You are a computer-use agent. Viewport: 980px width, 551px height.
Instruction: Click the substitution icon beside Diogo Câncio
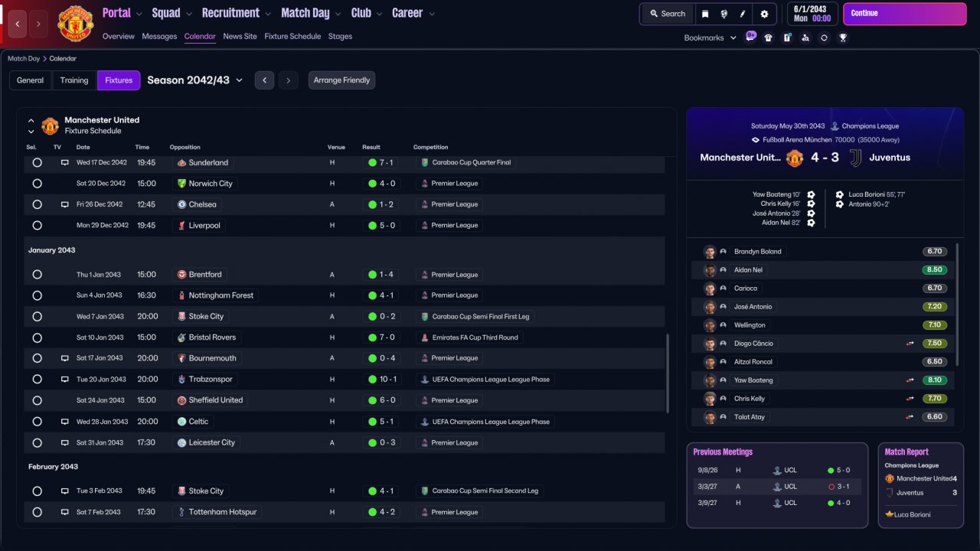click(x=910, y=344)
